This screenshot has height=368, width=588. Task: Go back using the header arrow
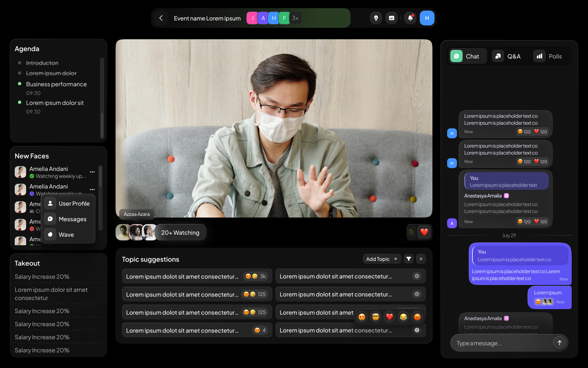(161, 18)
